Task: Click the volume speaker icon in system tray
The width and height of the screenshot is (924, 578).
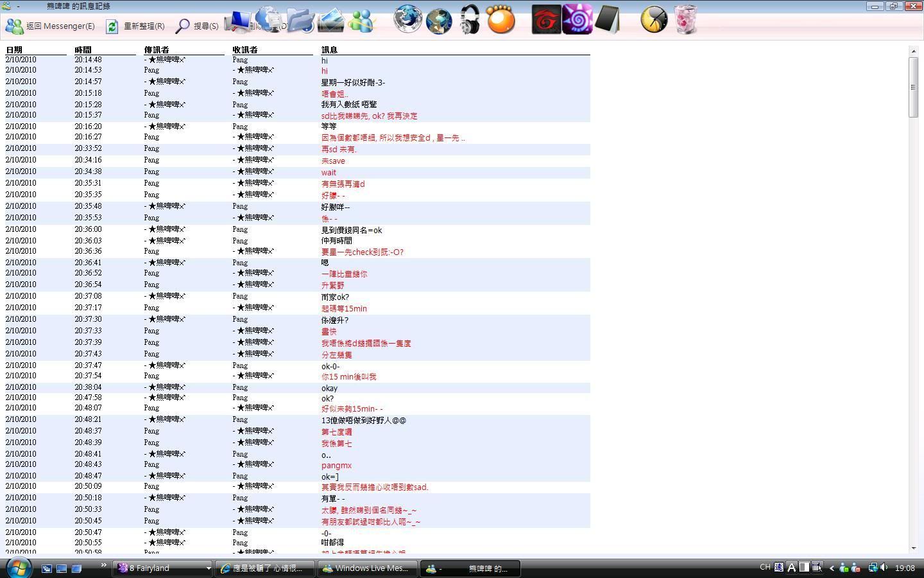Action: click(884, 568)
